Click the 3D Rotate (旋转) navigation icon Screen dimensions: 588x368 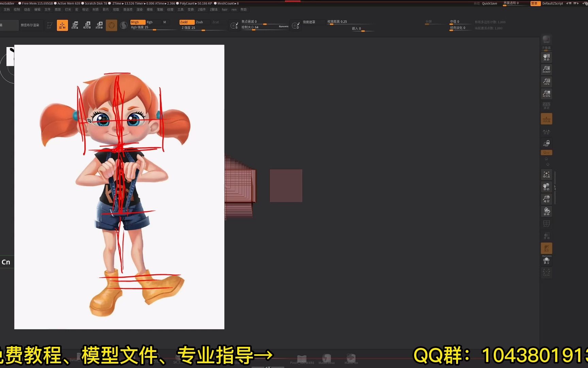[546, 212]
